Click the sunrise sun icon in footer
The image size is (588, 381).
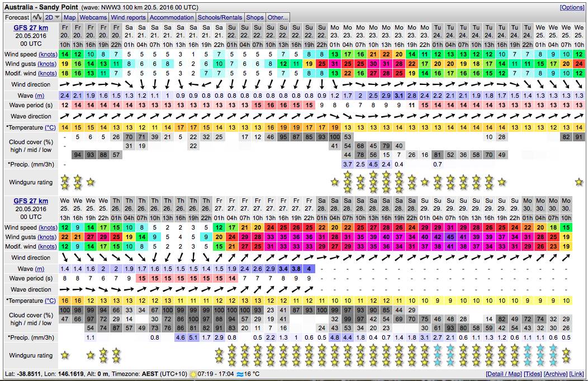tap(193, 374)
